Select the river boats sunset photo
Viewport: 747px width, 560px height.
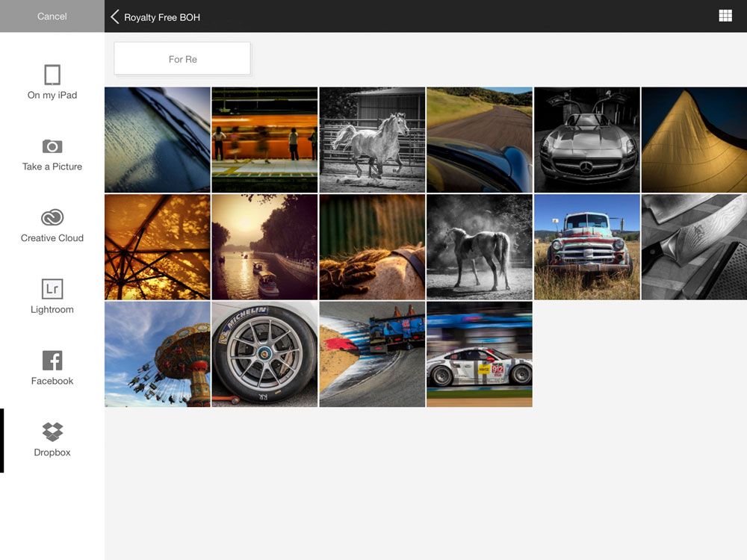click(264, 247)
